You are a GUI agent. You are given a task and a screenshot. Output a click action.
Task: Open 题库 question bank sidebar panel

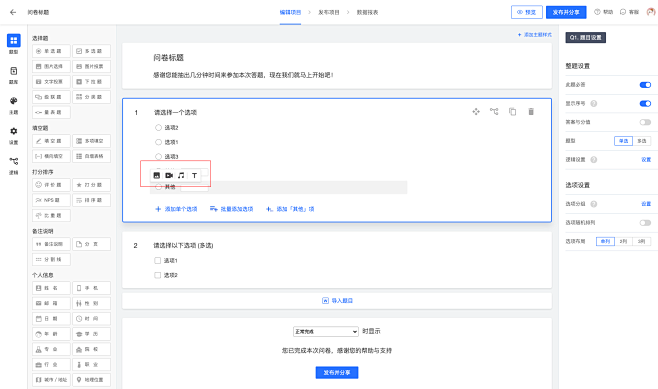[13, 75]
